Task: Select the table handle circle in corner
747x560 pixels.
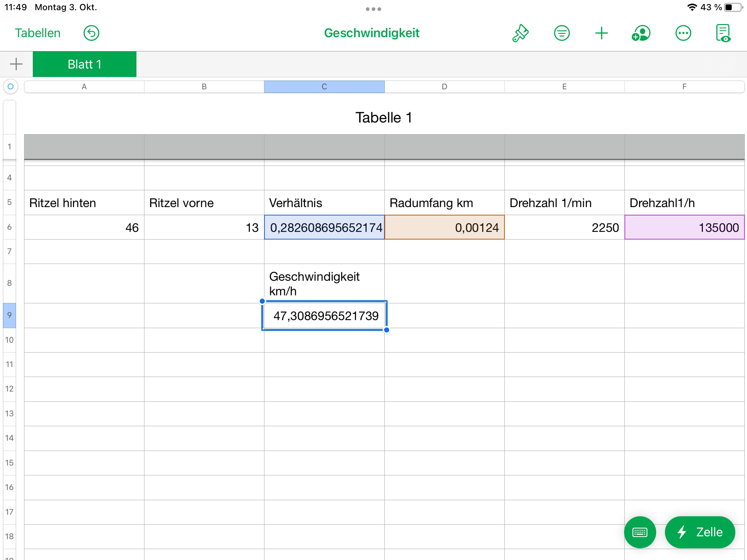Action: [11, 86]
